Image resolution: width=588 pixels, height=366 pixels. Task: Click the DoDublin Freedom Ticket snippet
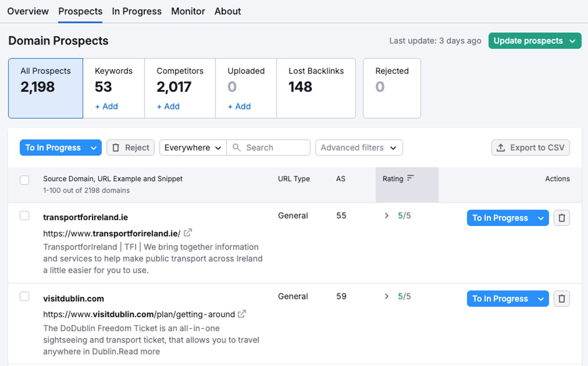point(151,340)
